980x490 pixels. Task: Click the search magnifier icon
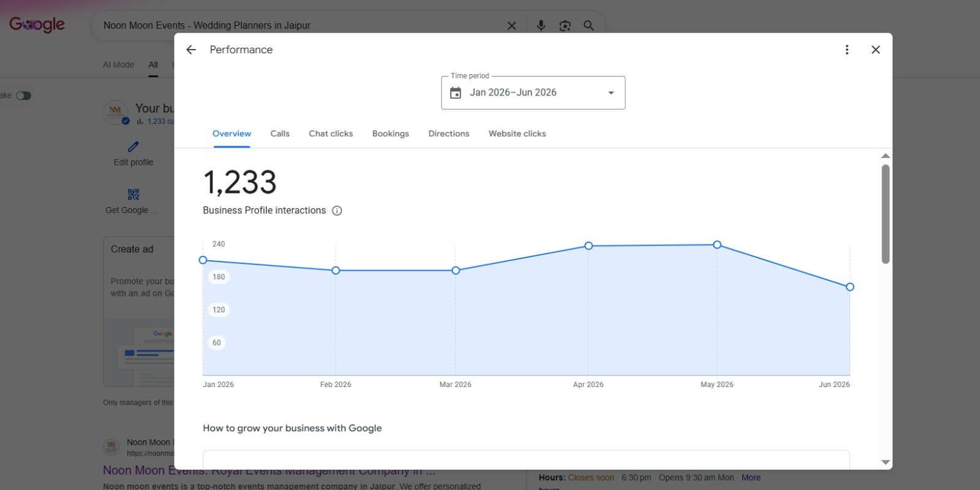click(589, 26)
